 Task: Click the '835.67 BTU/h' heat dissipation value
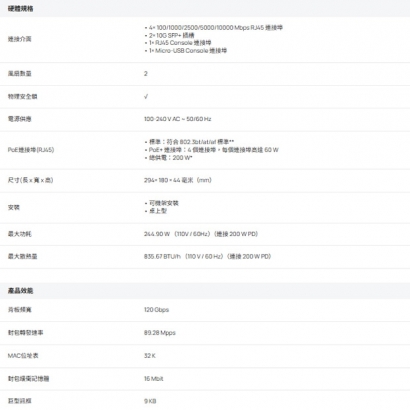[x=207, y=257]
